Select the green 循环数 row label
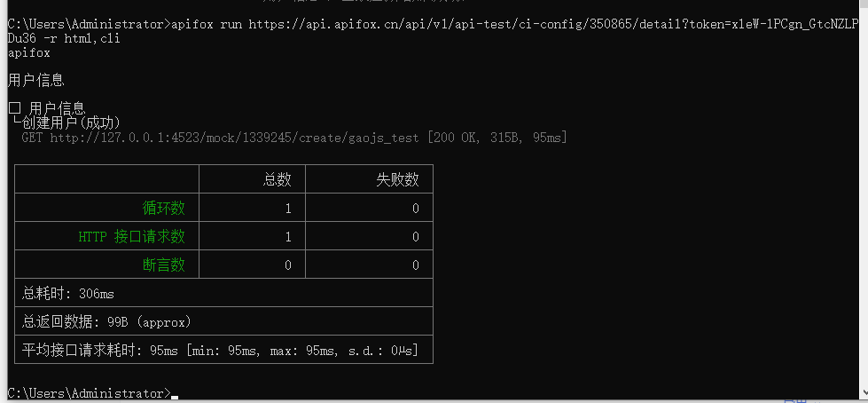This screenshot has width=868, height=403. tap(163, 208)
